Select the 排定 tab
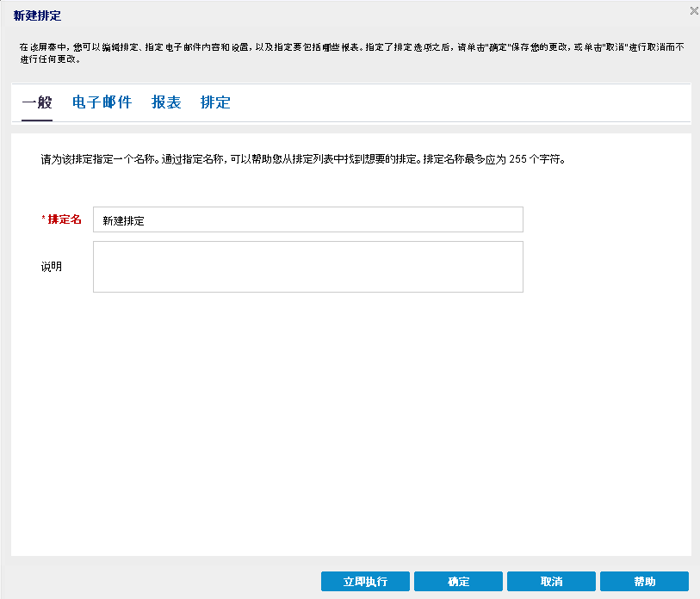The height and width of the screenshot is (599, 700). pos(215,102)
